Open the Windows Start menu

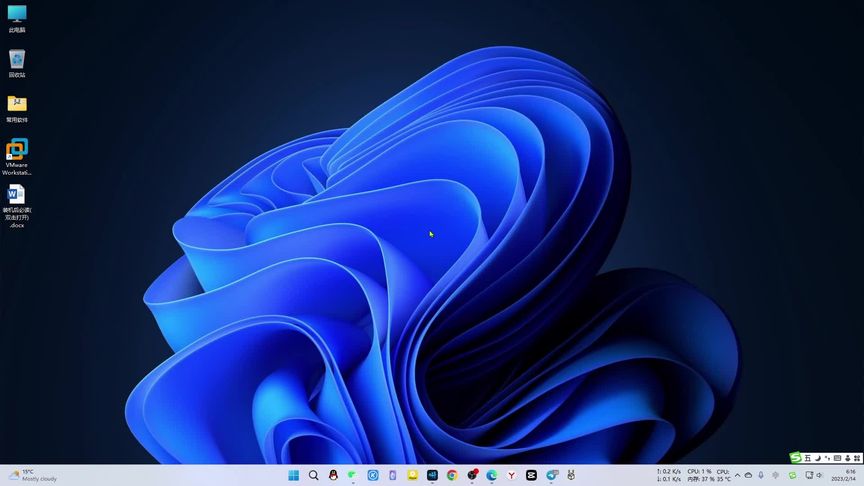tap(294, 475)
